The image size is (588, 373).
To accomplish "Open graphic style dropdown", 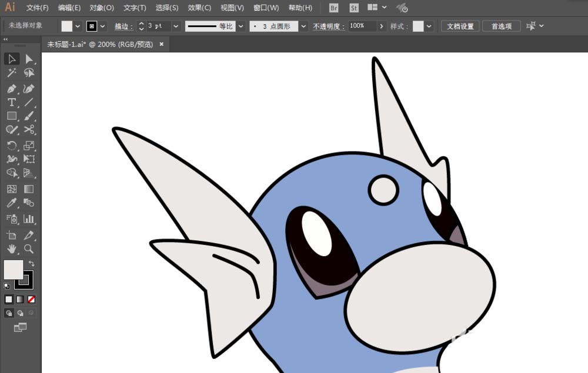I will coord(429,26).
